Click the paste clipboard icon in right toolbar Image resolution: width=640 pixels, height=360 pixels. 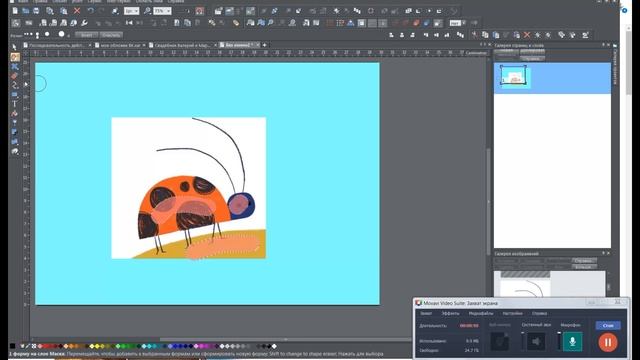point(496,35)
